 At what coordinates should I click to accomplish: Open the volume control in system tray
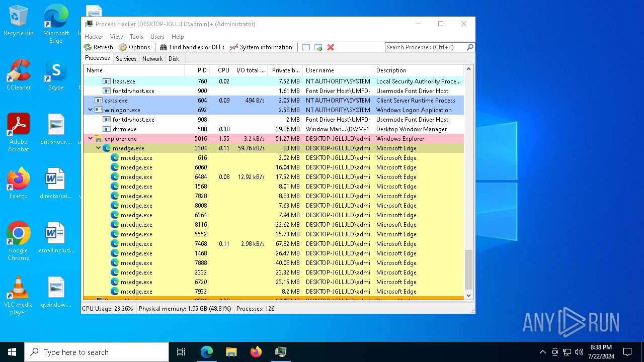pos(579,352)
